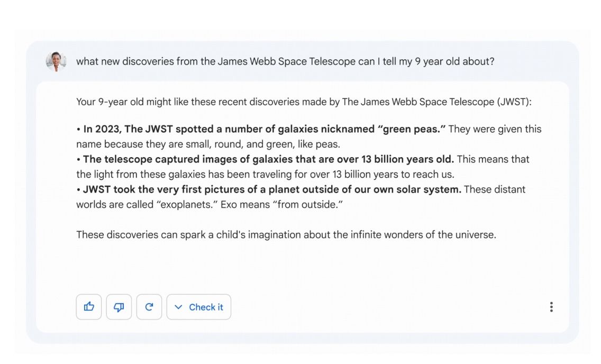Regenerate the response with the refresh icon
Viewport: 601px width, 364px height.
(149, 307)
